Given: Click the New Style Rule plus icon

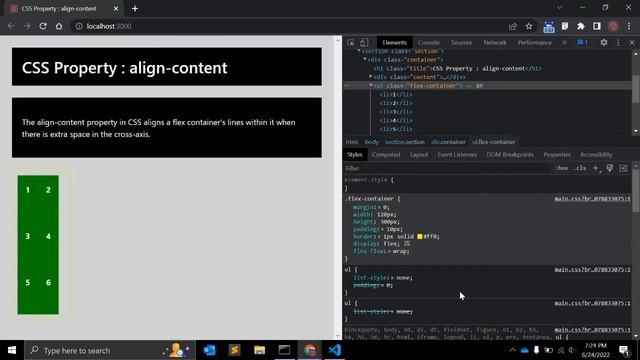Looking at the screenshot, I should [x=596, y=168].
